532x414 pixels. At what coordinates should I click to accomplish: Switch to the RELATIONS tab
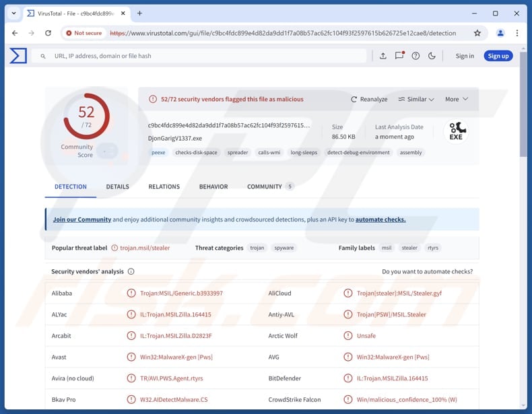(x=164, y=186)
